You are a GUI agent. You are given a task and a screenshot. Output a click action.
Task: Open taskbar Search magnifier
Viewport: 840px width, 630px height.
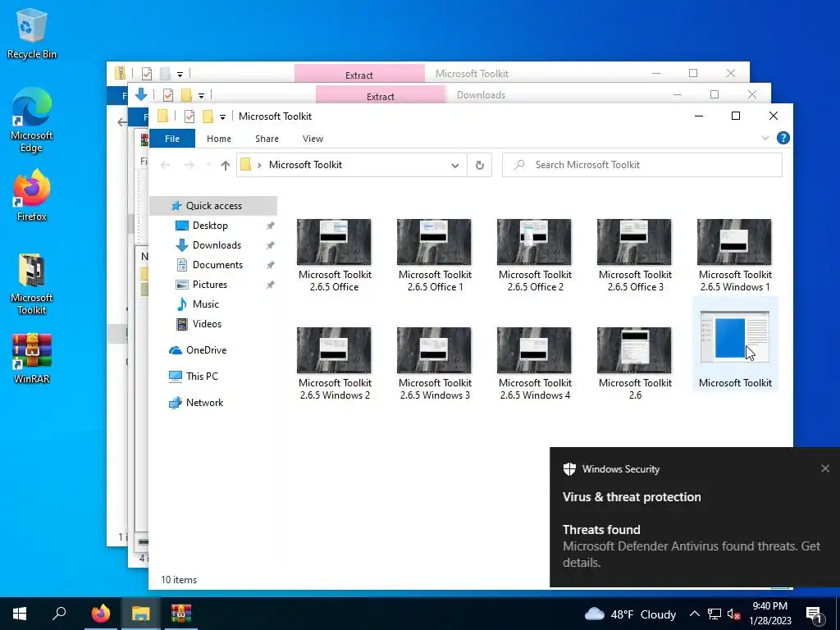coord(59,614)
